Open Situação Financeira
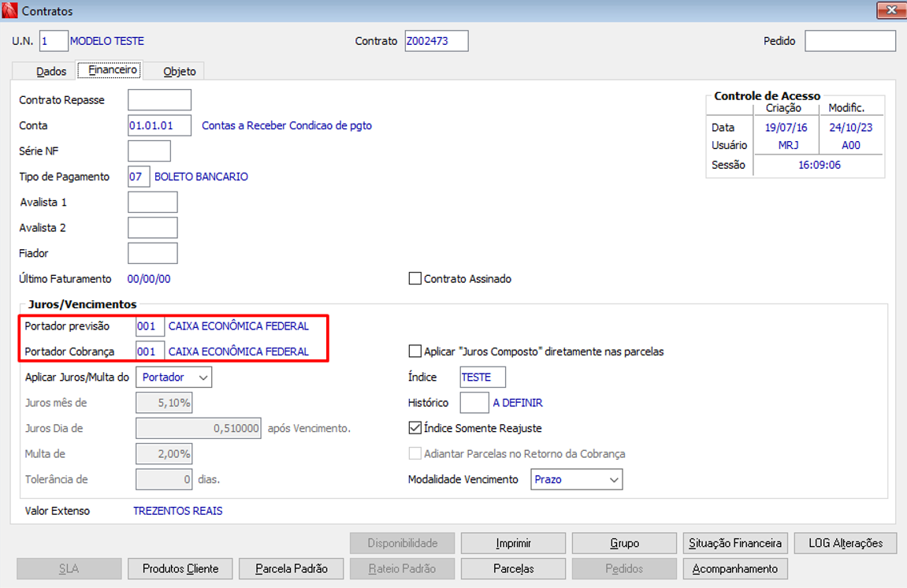 735,543
